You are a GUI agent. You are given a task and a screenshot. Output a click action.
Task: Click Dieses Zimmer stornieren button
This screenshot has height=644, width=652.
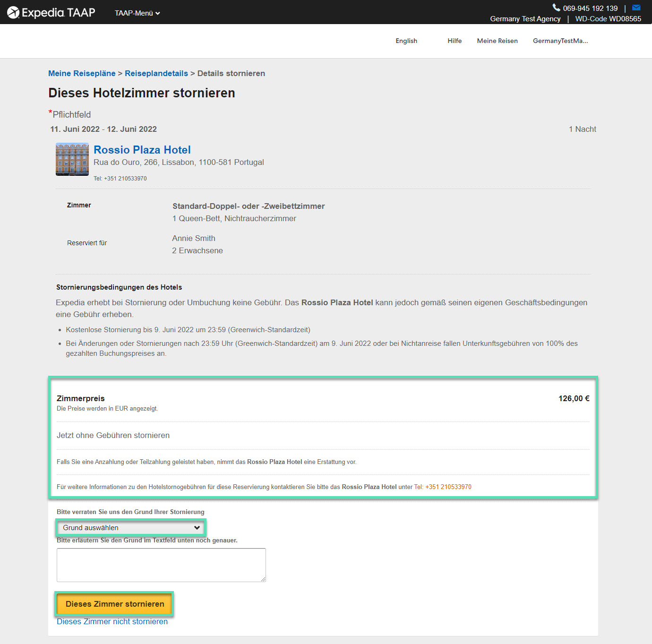115,604
